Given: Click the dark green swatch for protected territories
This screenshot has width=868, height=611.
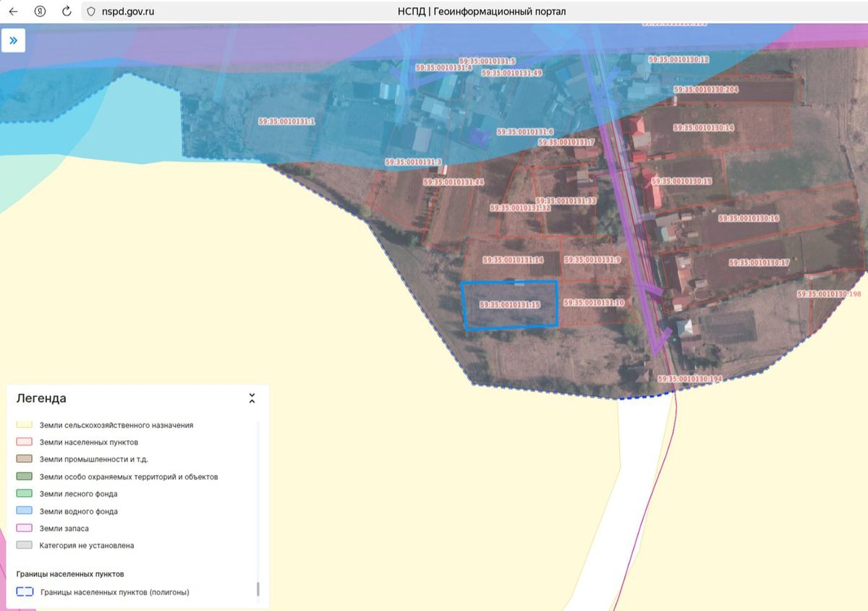Looking at the screenshot, I should point(25,477).
